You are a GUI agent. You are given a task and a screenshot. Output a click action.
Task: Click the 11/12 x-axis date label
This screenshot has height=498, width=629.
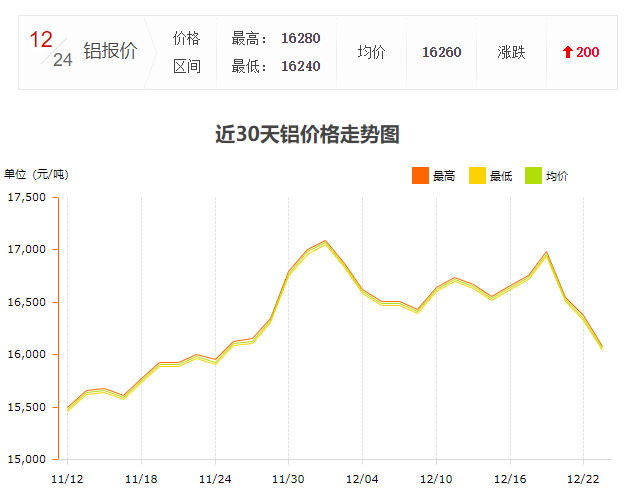(x=67, y=479)
